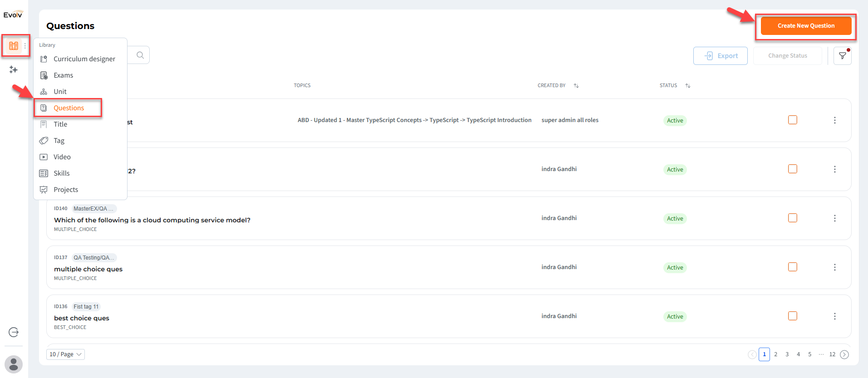Select checkbox for best choice ques
The height and width of the screenshot is (378, 868).
pyautogui.click(x=793, y=316)
